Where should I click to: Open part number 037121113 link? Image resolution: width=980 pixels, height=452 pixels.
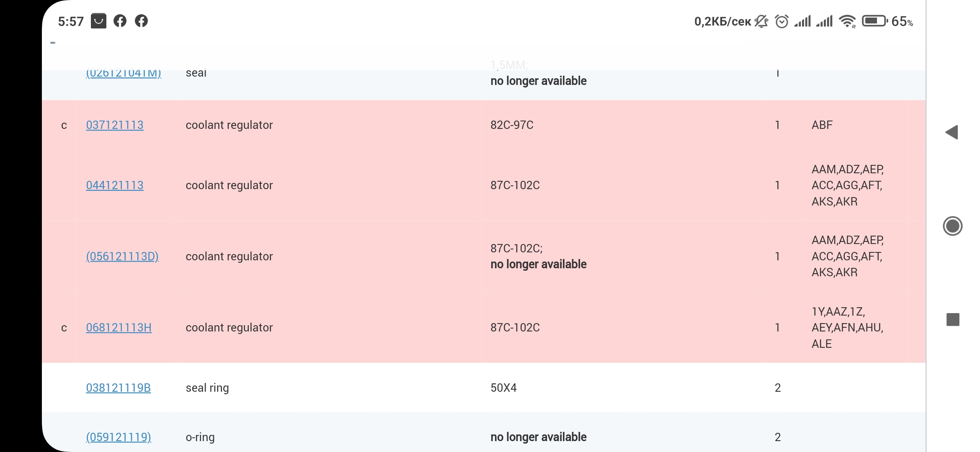click(x=115, y=125)
